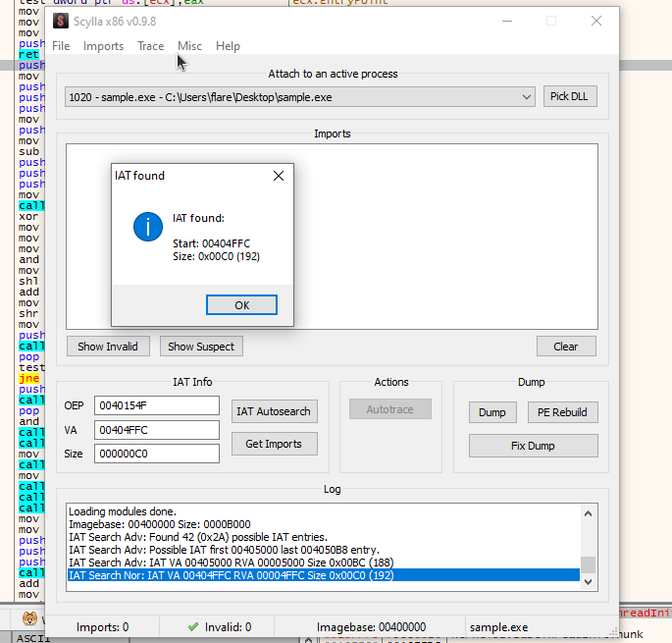Click Fix Dump button
The height and width of the screenshot is (643, 672).
pos(533,446)
